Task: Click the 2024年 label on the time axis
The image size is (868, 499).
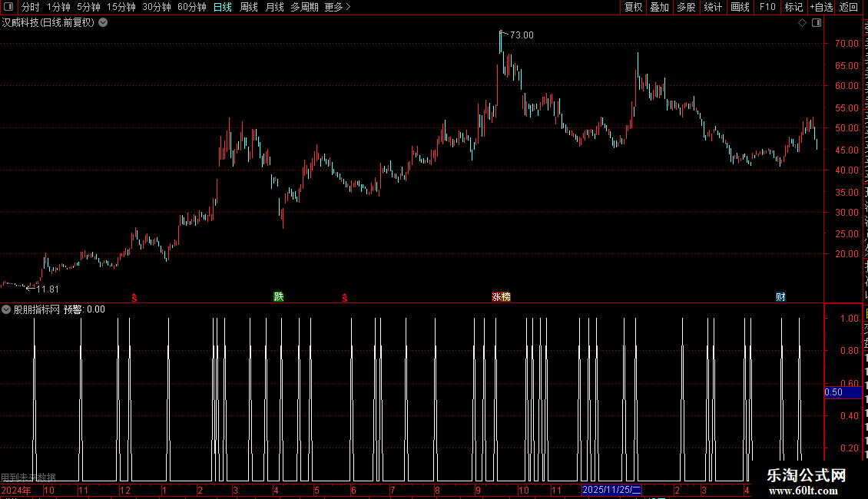Action: (x=16, y=490)
